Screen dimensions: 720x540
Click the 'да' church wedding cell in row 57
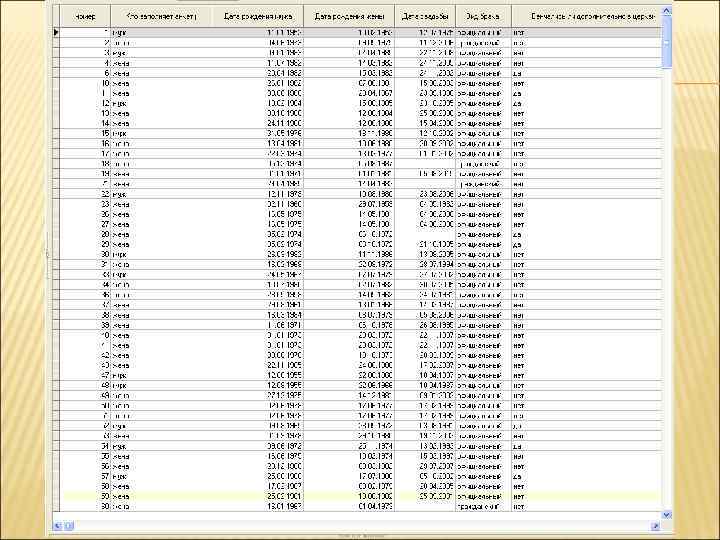pos(587,477)
